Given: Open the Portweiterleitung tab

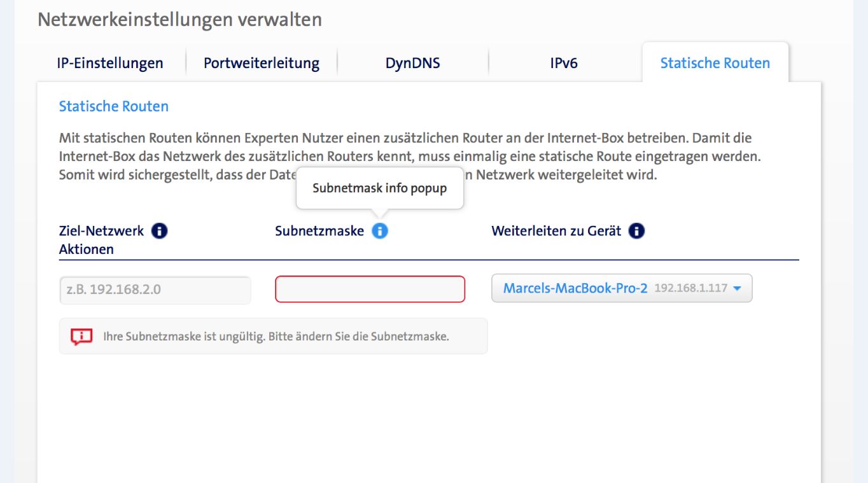Looking at the screenshot, I should pos(262,63).
